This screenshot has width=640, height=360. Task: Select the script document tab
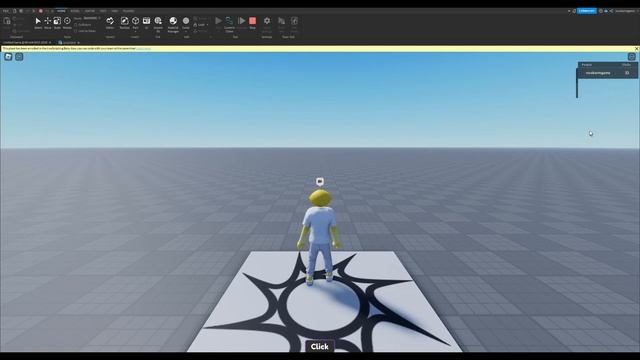(69, 42)
